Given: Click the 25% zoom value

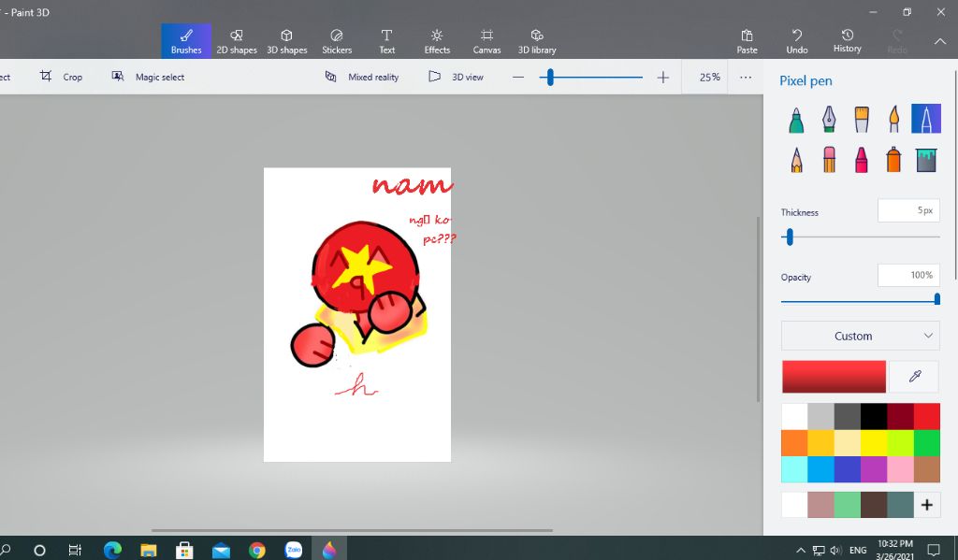Looking at the screenshot, I should tap(709, 78).
